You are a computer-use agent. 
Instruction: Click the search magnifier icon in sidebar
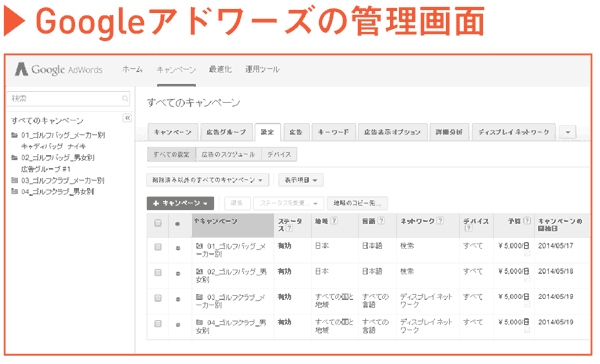point(125,99)
